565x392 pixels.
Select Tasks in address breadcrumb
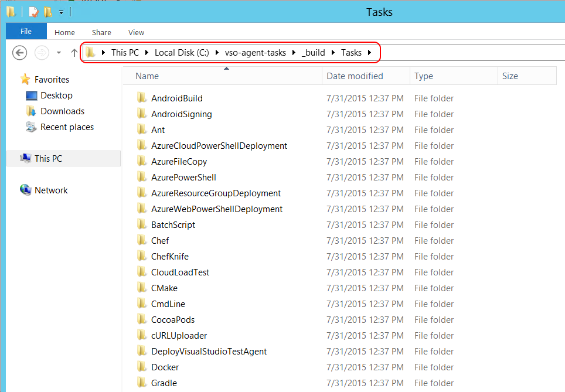point(351,53)
